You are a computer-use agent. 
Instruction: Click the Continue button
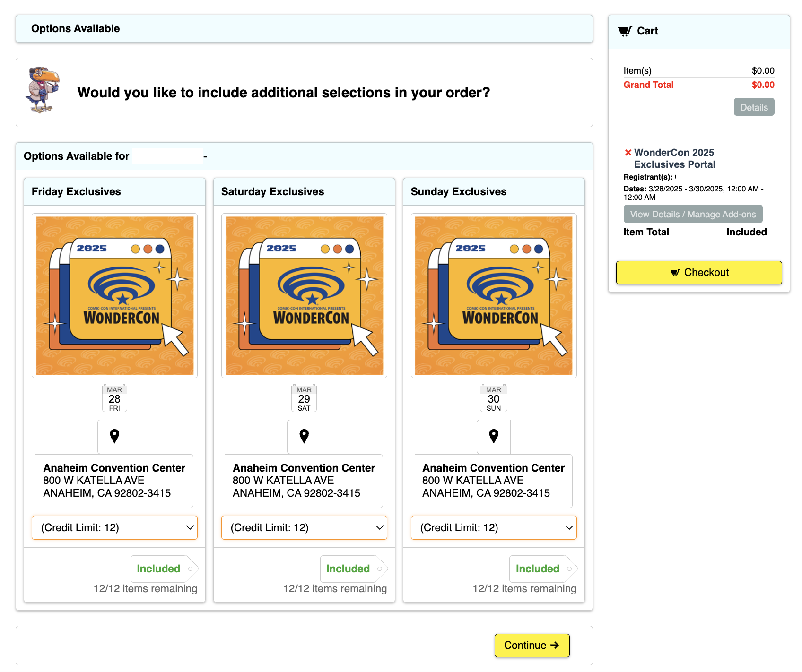pyautogui.click(x=532, y=646)
